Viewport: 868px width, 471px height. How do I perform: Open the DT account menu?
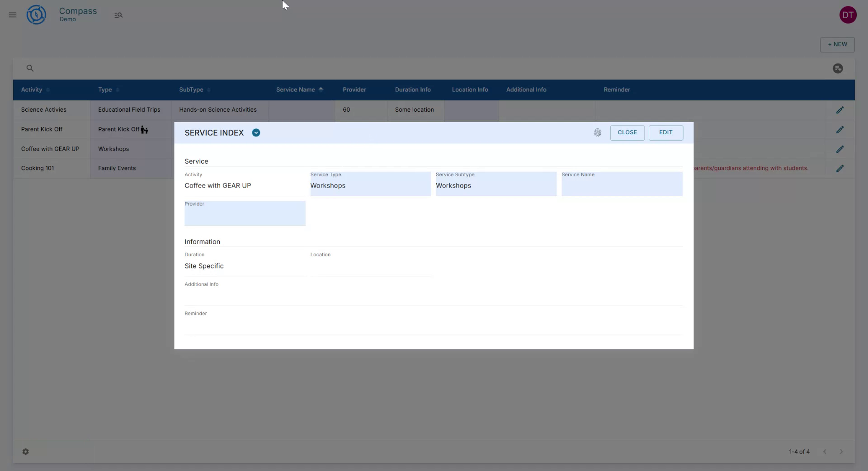[848, 14]
